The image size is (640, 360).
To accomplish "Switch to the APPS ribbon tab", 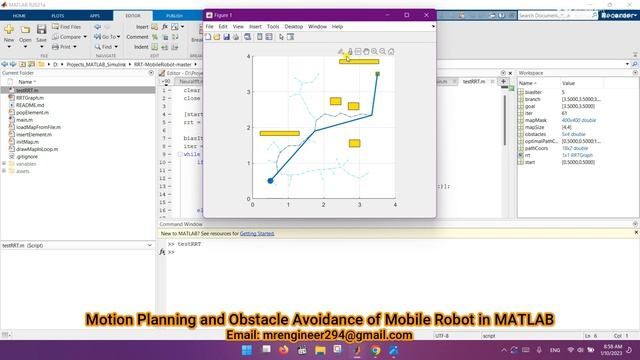I will point(95,16).
